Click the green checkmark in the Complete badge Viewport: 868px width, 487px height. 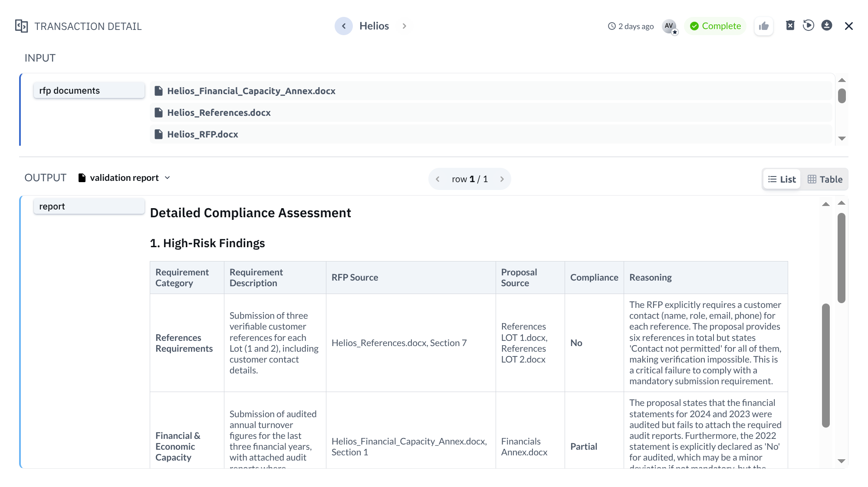(695, 26)
